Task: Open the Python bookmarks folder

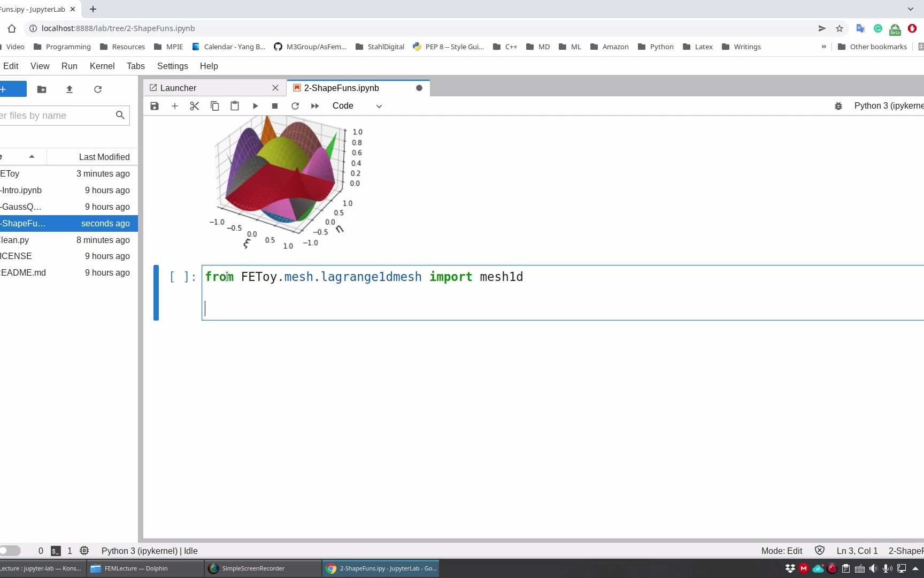Action: click(x=656, y=47)
